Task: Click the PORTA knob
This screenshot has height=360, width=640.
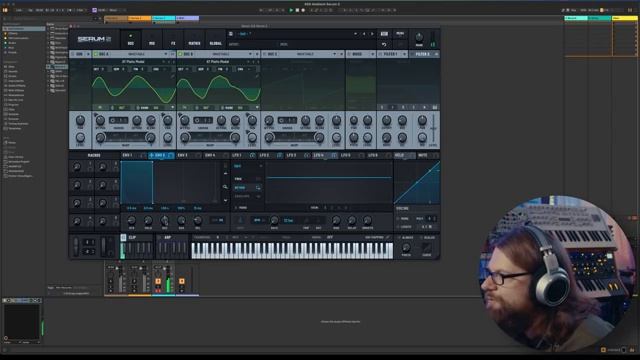Action: (406, 248)
